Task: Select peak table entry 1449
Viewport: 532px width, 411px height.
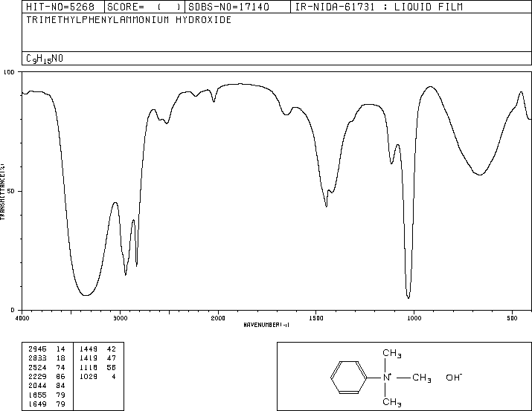Action: (97, 349)
